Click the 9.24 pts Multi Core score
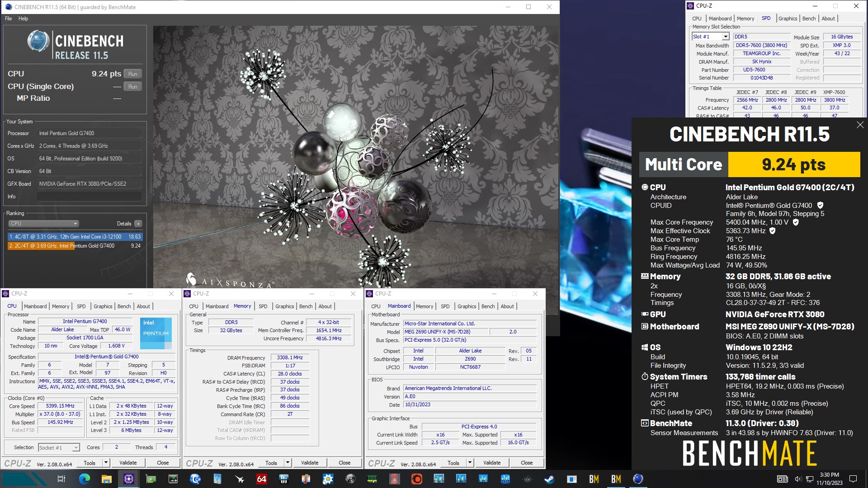Image resolution: width=868 pixels, height=488 pixels. (794, 164)
